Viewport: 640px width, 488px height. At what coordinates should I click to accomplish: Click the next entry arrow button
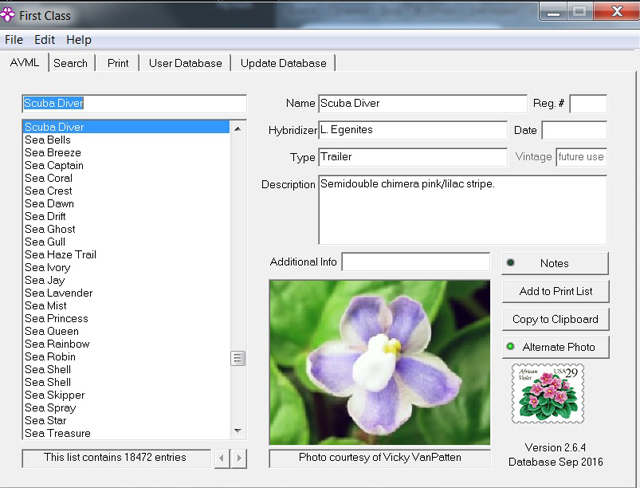(x=239, y=458)
